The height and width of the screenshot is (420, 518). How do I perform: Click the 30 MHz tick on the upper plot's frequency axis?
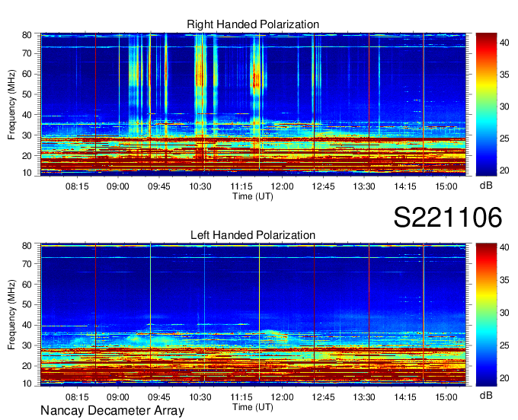[27, 135]
